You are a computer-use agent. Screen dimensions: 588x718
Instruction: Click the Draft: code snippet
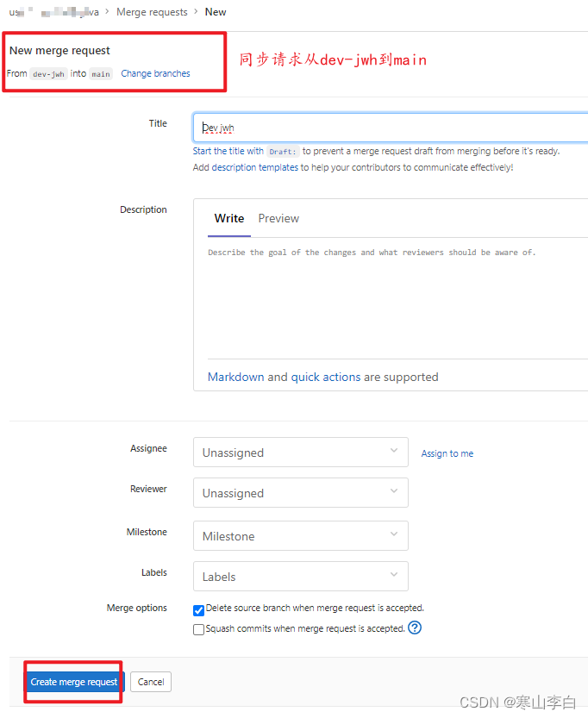[x=283, y=152]
